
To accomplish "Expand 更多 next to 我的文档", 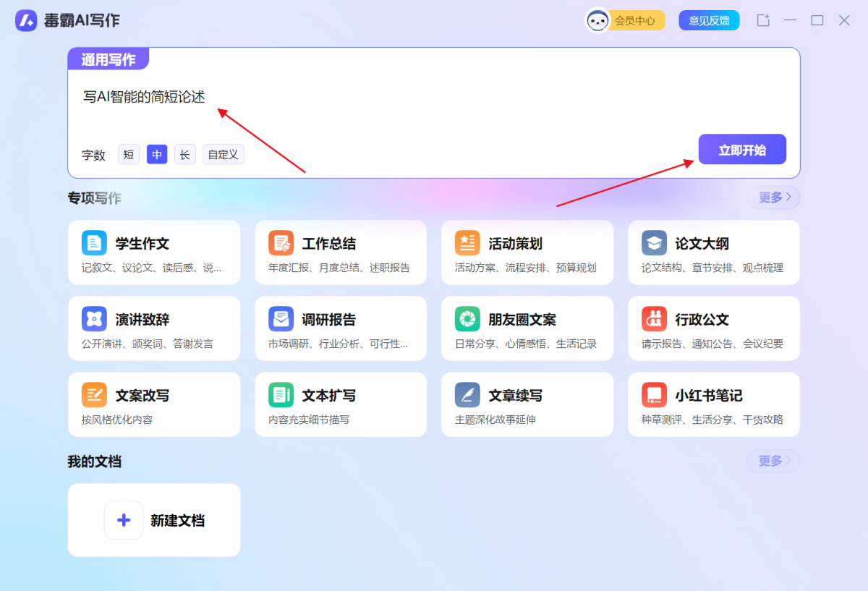I will [x=773, y=461].
